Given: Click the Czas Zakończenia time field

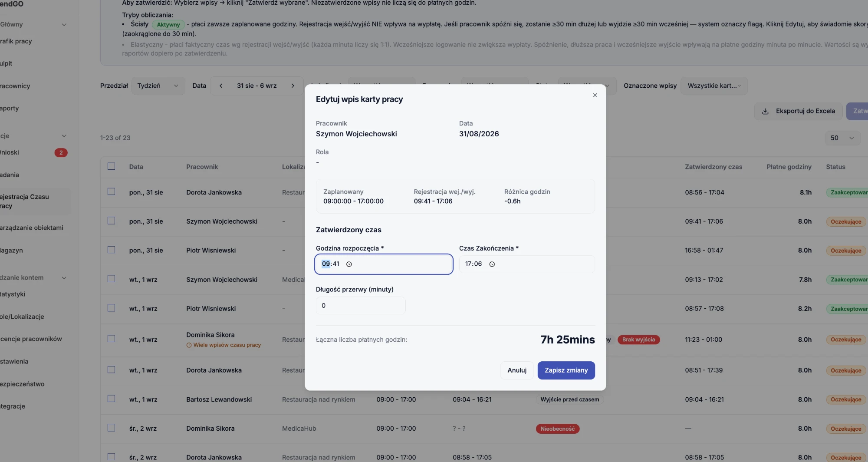Looking at the screenshot, I should (x=527, y=264).
